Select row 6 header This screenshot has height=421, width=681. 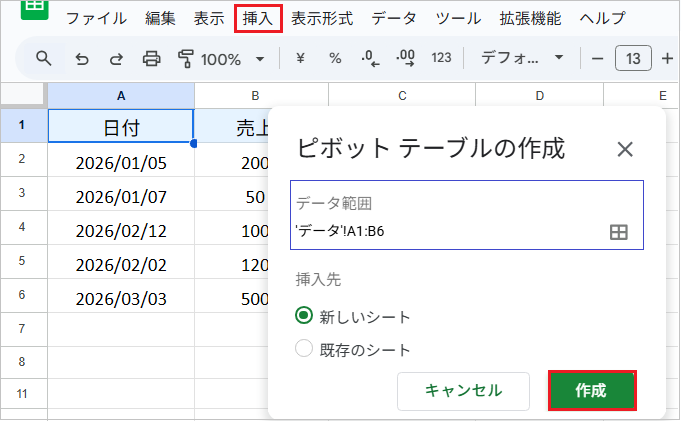(22, 295)
